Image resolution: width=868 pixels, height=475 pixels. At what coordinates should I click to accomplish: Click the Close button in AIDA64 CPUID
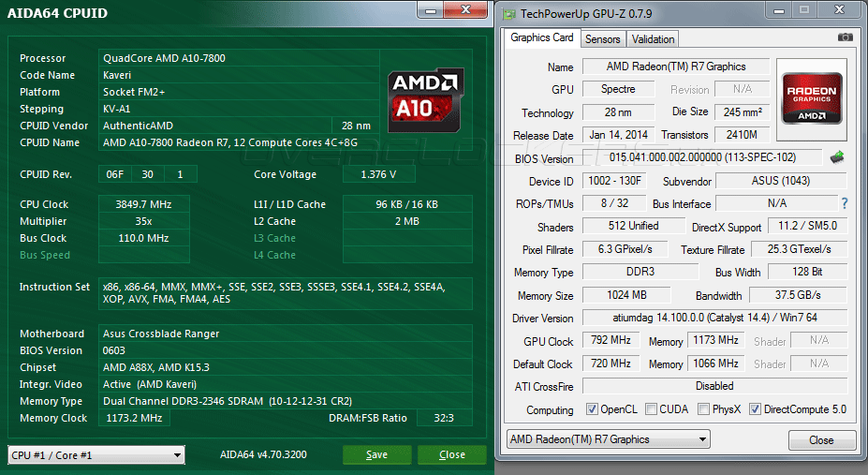tap(451, 455)
